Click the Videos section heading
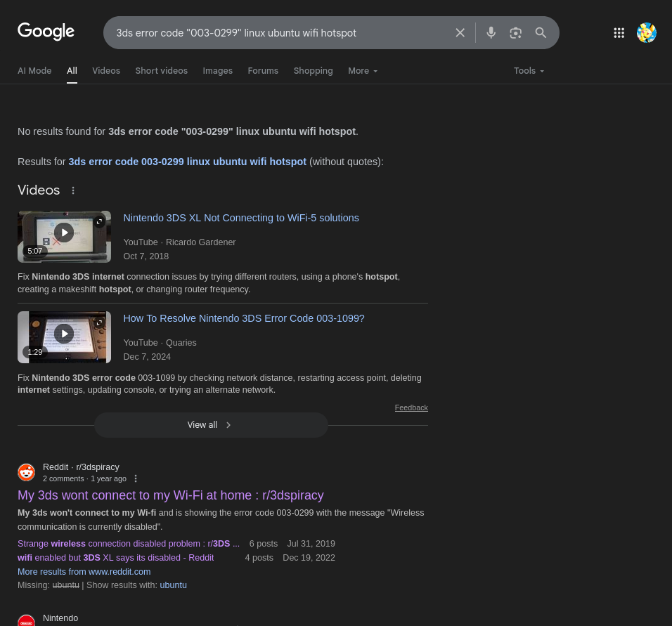Image resolution: width=672 pixels, height=626 pixels. pos(39,190)
